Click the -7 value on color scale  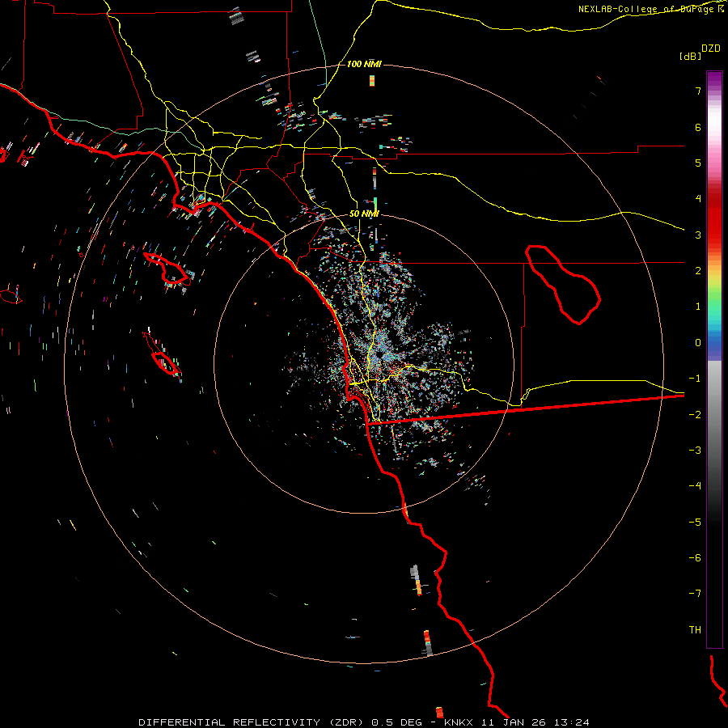pyautogui.click(x=695, y=594)
